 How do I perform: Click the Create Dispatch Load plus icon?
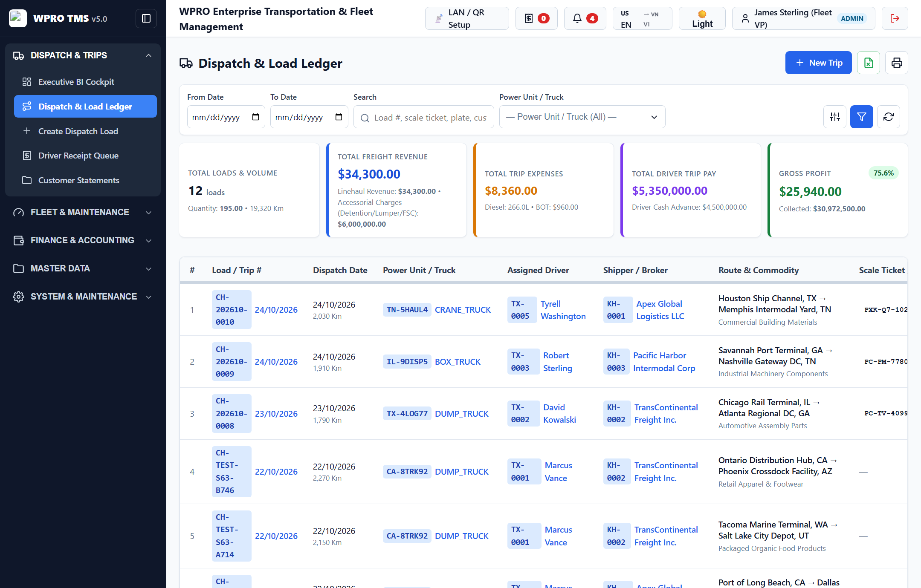click(x=27, y=131)
